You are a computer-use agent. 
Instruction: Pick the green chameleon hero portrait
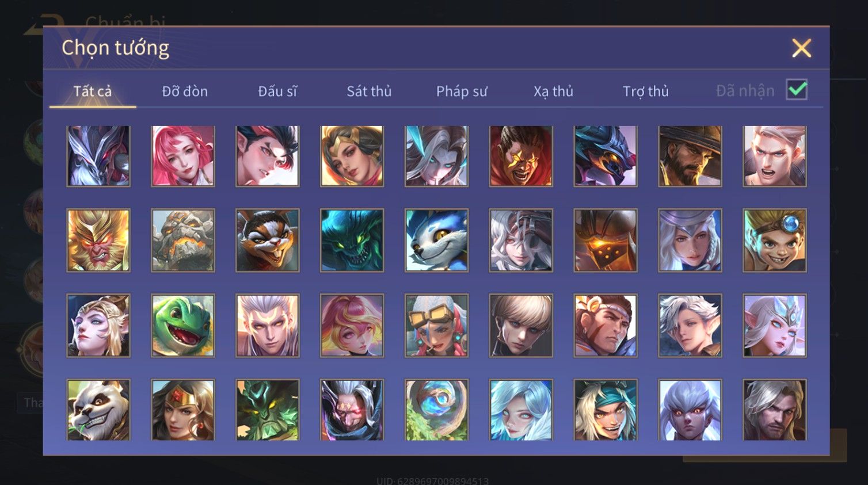pos(183,325)
